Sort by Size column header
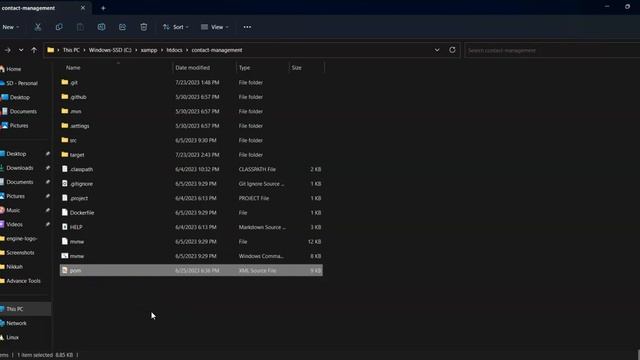This screenshot has width=640, height=360. tap(297, 68)
